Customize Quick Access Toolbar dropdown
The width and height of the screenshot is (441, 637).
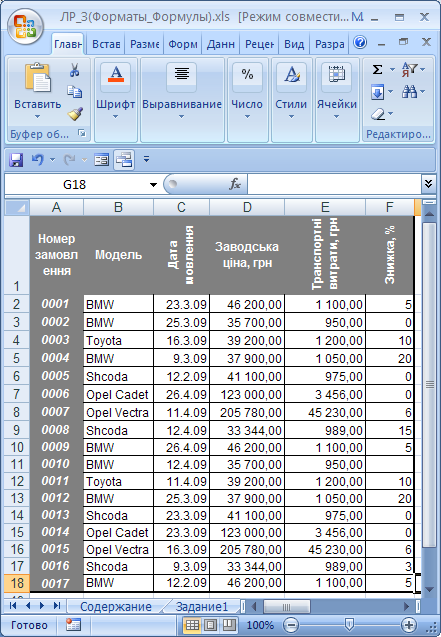146,159
